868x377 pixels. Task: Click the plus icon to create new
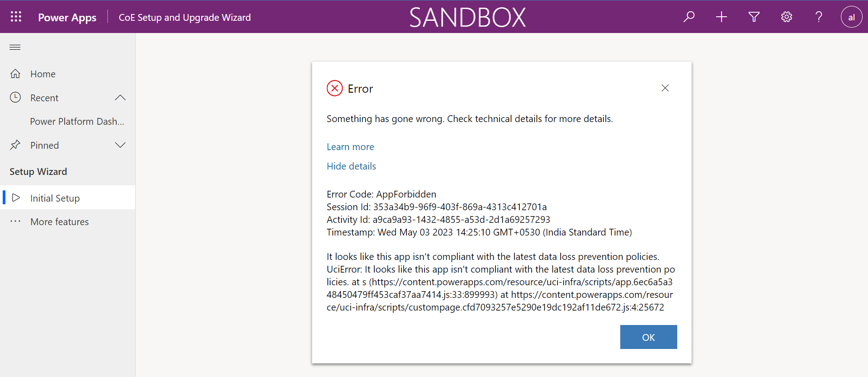point(722,17)
